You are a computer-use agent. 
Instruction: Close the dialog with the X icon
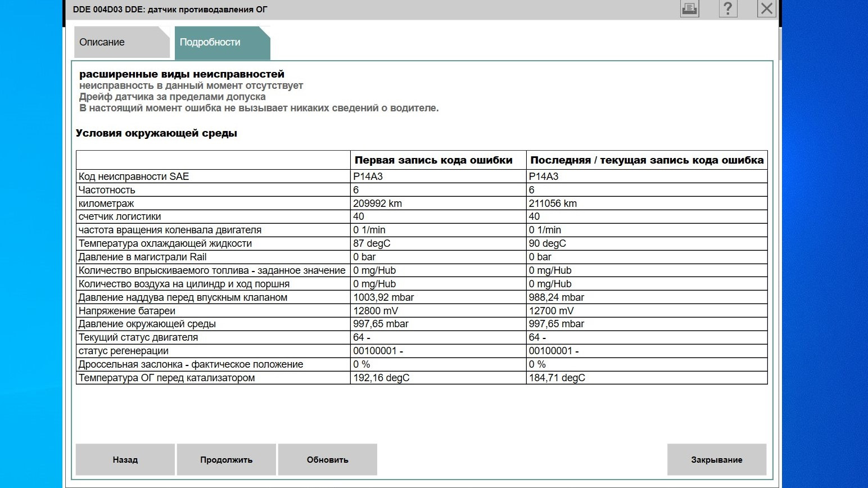point(766,8)
